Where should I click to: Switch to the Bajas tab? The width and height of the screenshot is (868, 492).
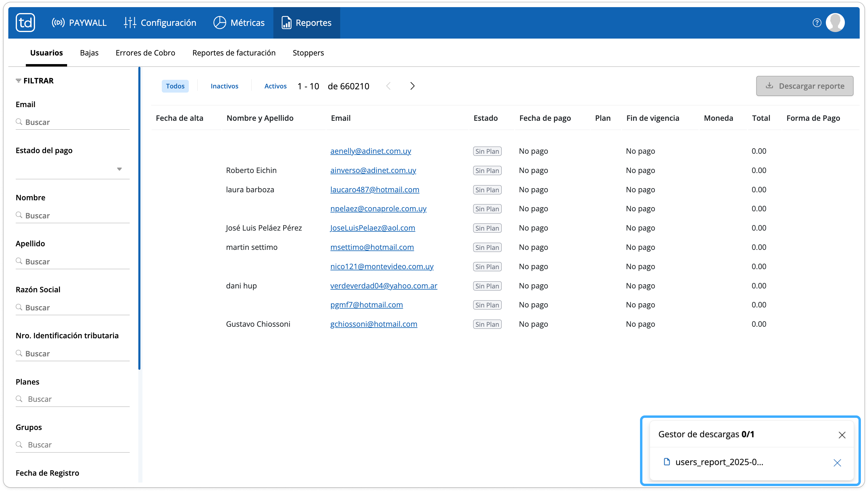point(89,53)
